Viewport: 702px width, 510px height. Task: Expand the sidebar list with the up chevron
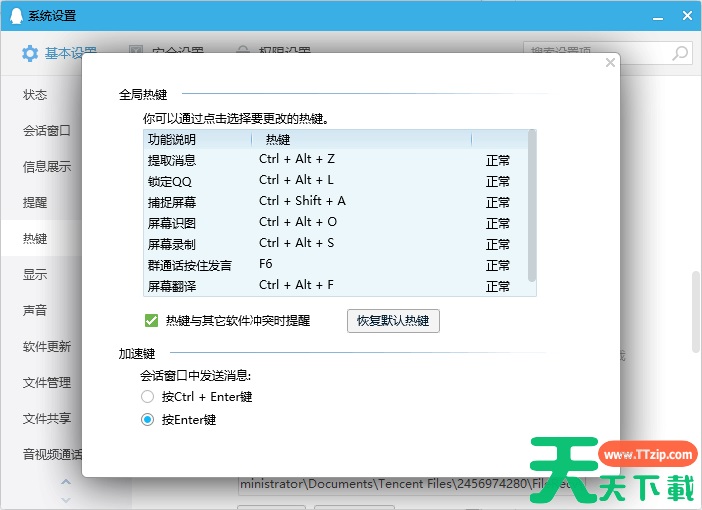click(x=66, y=482)
